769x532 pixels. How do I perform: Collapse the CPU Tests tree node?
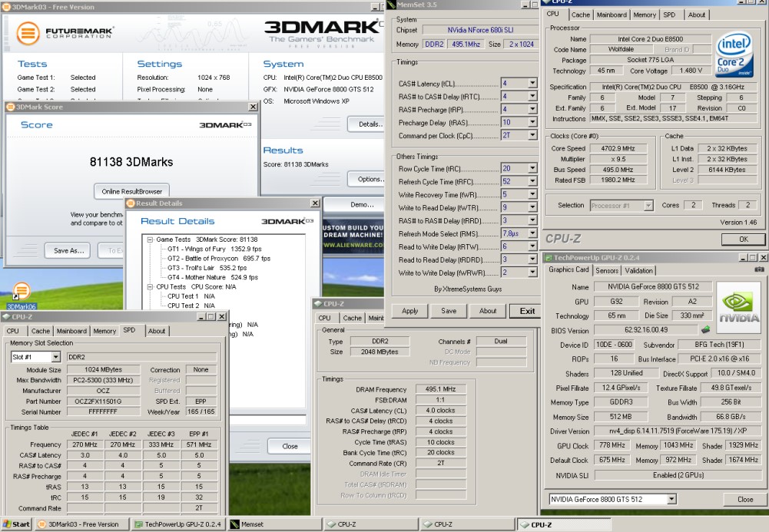coord(150,286)
